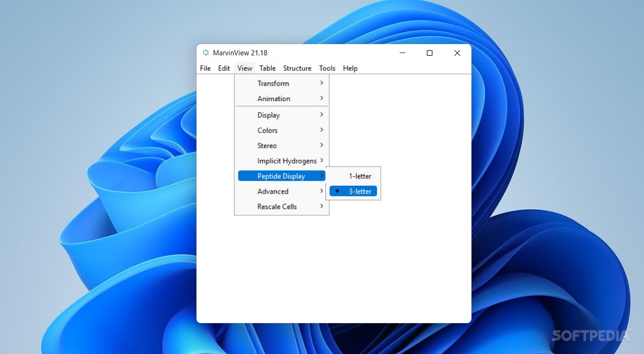Viewport: 644px width, 354px height.
Task: Close the open View menu
Action: tap(245, 68)
